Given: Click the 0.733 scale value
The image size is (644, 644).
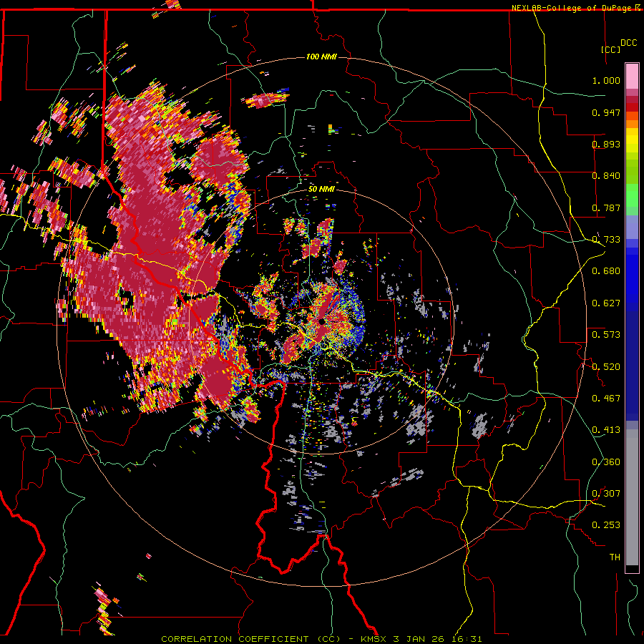Looking at the screenshot, I should (x=606, y=240).
